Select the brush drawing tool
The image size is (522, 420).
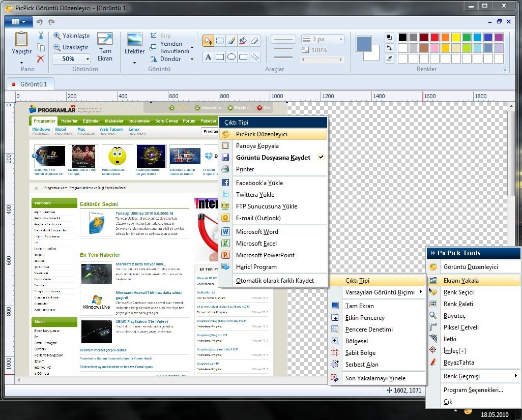[231, 41]
